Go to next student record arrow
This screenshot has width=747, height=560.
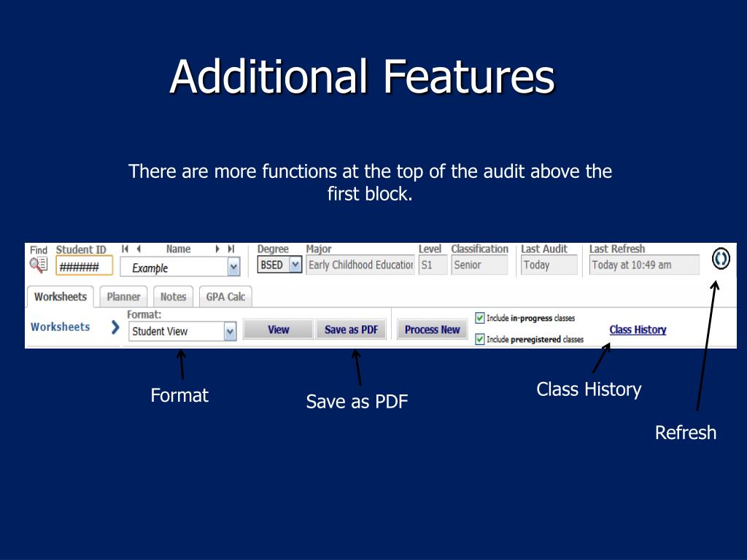pyautogui.click(x=217, y=249)
